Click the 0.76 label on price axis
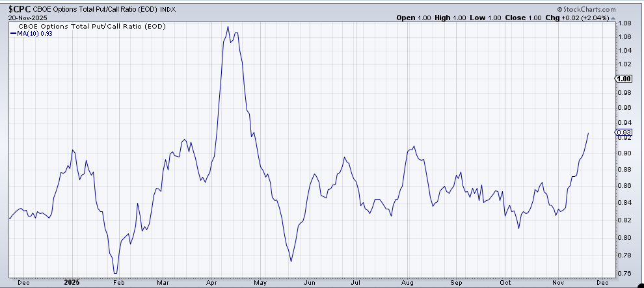This screenshot has height=288, width=644. point(623,273)
